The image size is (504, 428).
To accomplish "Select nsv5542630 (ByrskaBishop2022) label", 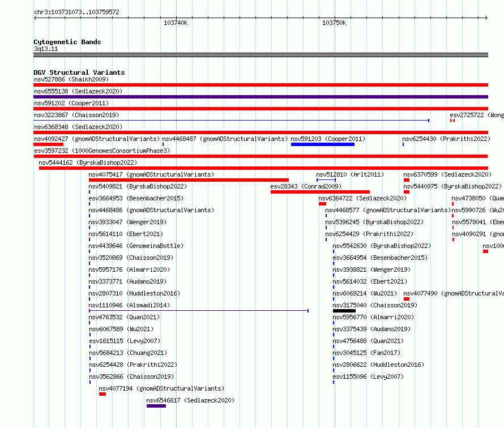I will click(x=382, y=246).
